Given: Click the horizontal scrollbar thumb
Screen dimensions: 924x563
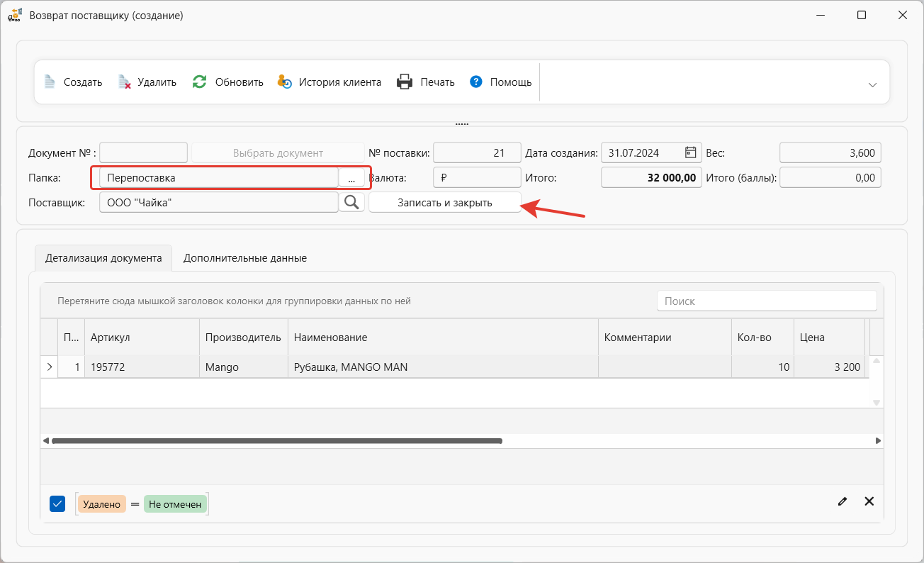Looking at the screenshot, I should [277, 440].
